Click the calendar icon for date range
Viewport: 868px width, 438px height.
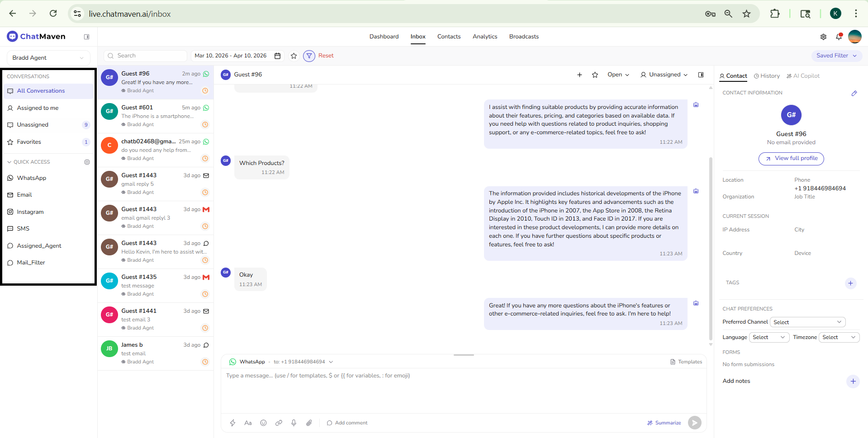(x=278, y=56)
